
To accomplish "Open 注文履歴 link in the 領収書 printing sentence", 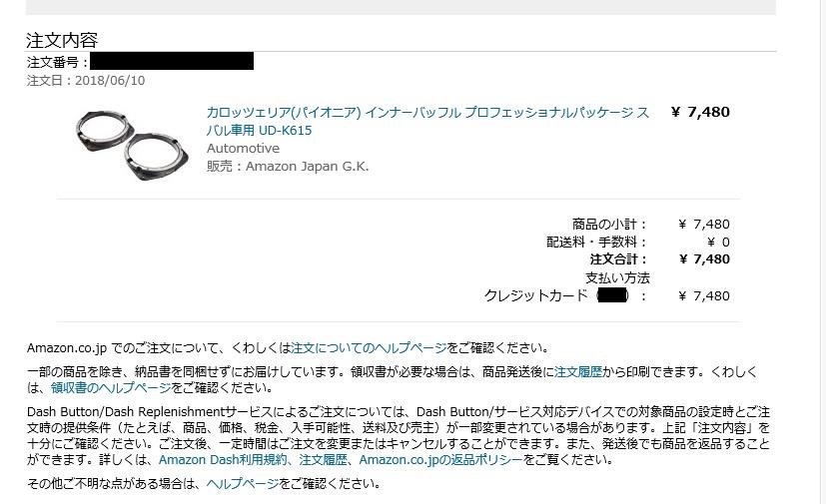I will click(x=578, y=372).
